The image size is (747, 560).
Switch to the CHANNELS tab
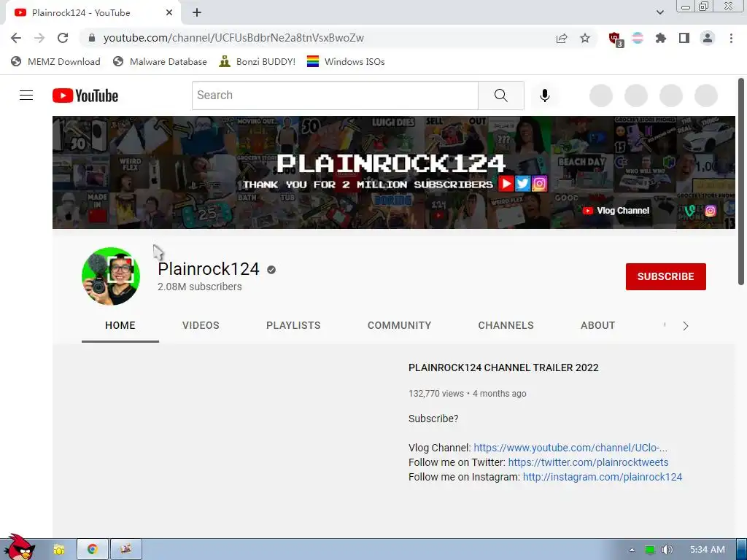(x=506, y=325)
